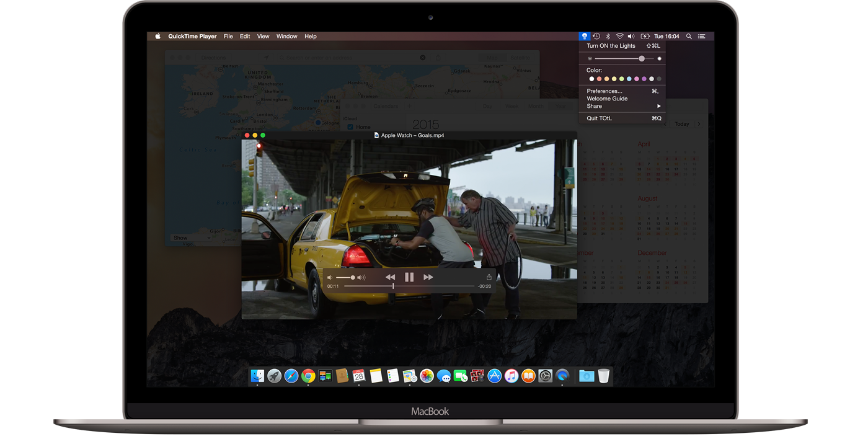Launch Safari from the Dock

291,376
